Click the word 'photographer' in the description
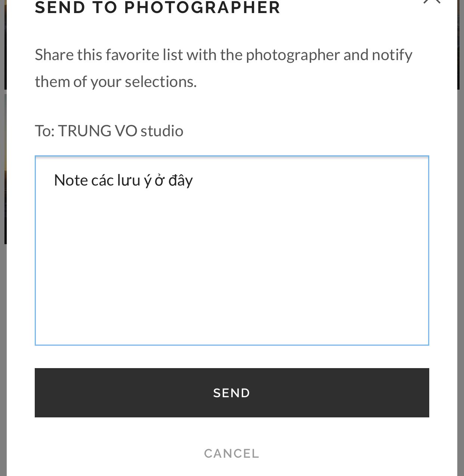The width and height of the screenshot is (464, 476). (x=293, y=55)
